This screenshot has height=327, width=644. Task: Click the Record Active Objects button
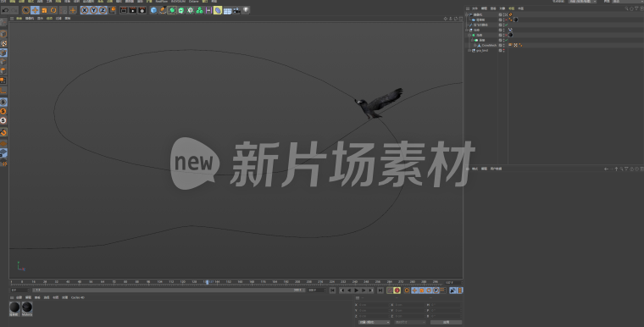pyautogui.click(x=390, y=291)
